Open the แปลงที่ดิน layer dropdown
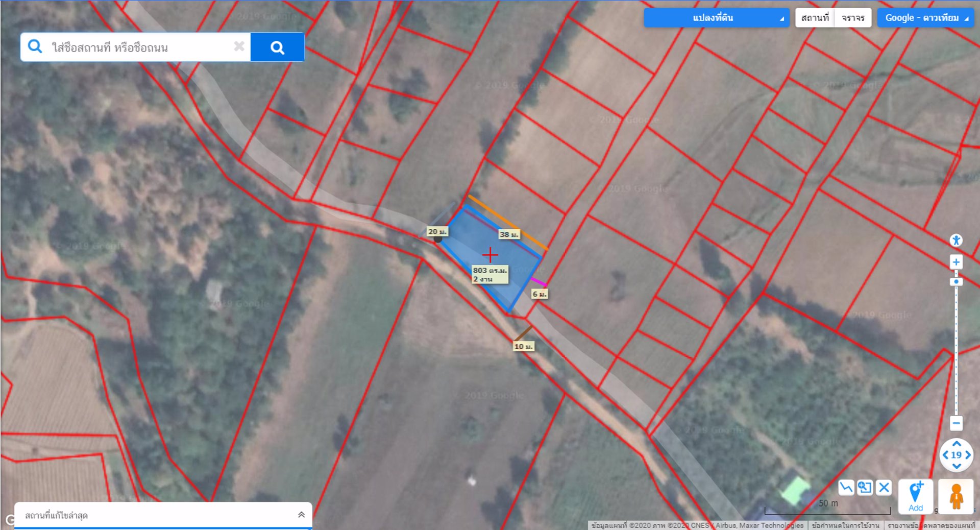980x530 pixels. coord(716,17)
